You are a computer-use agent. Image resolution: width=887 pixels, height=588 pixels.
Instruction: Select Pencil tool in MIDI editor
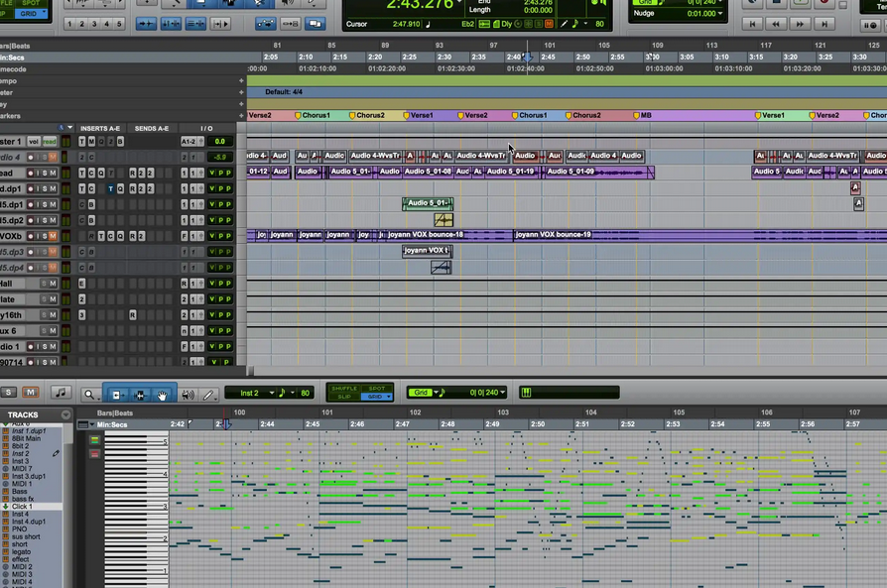click(208, 394)
